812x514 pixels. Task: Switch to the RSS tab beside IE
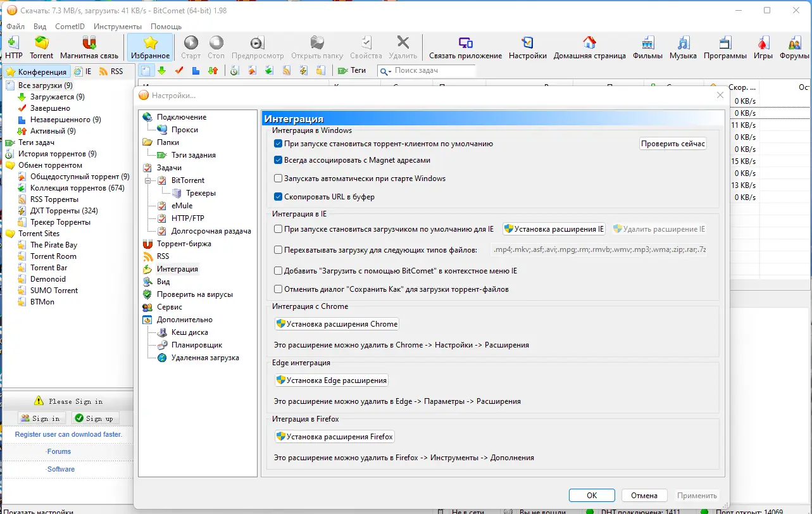[x=111, y=72]
